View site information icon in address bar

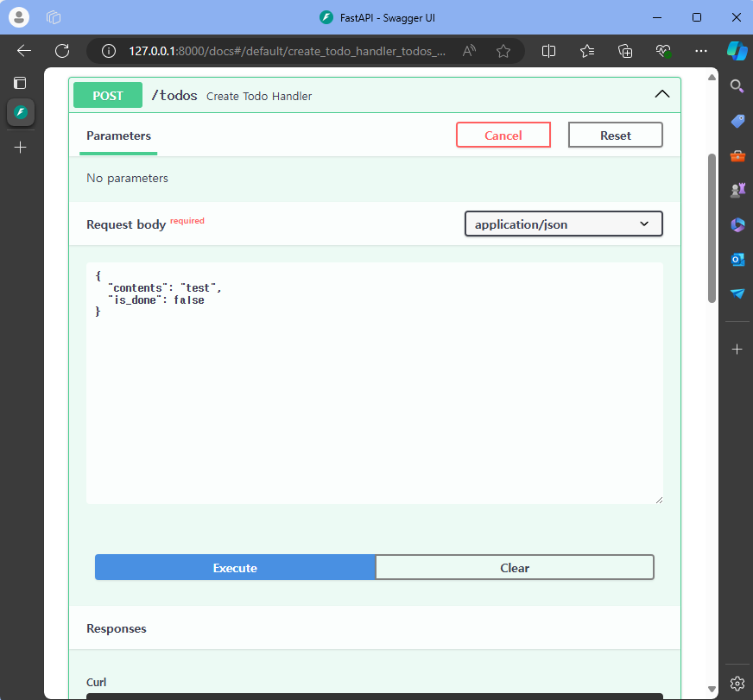[x=109, y=51]
